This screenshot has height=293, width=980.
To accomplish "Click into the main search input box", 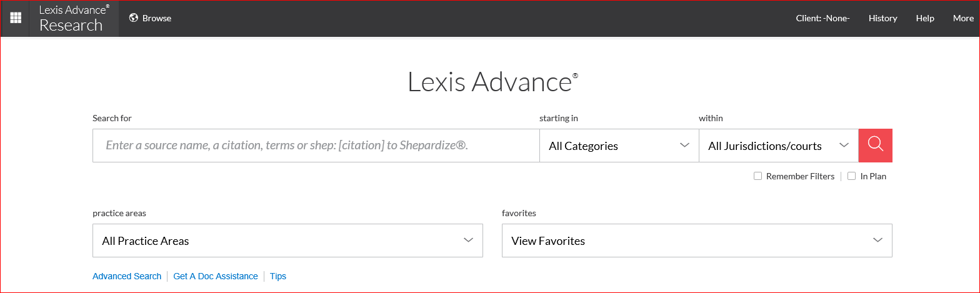I will point(316,146).
